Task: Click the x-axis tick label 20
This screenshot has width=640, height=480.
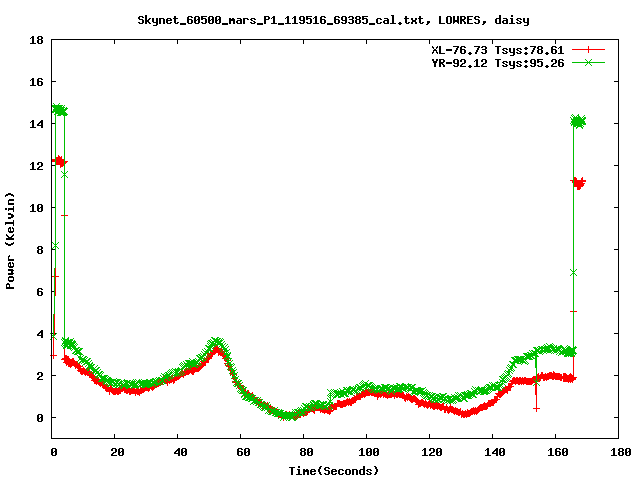Action: 117,452
